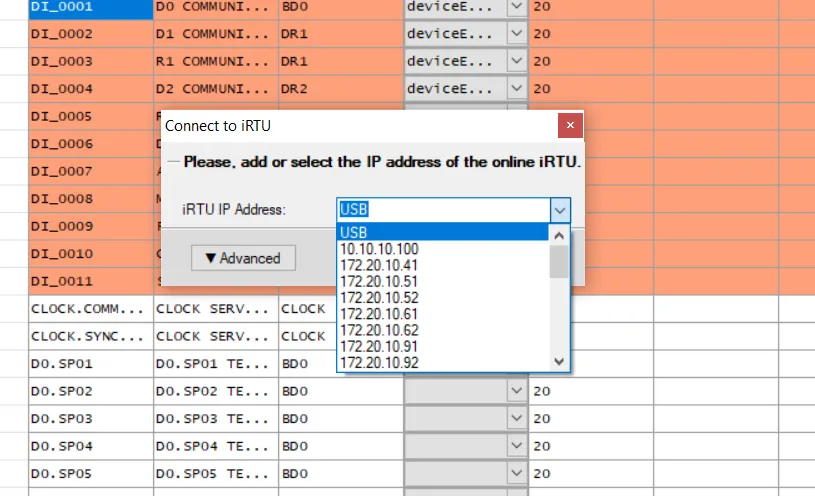The image size is (815, 496).
Task: Open the dropdown in DO.SP03 row
Action: 517,419
